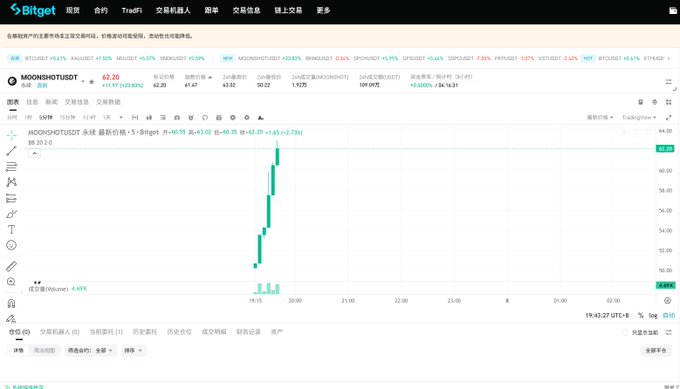
Task: Toggle magnet mode for drawings
Action: [x=11, y=303]
